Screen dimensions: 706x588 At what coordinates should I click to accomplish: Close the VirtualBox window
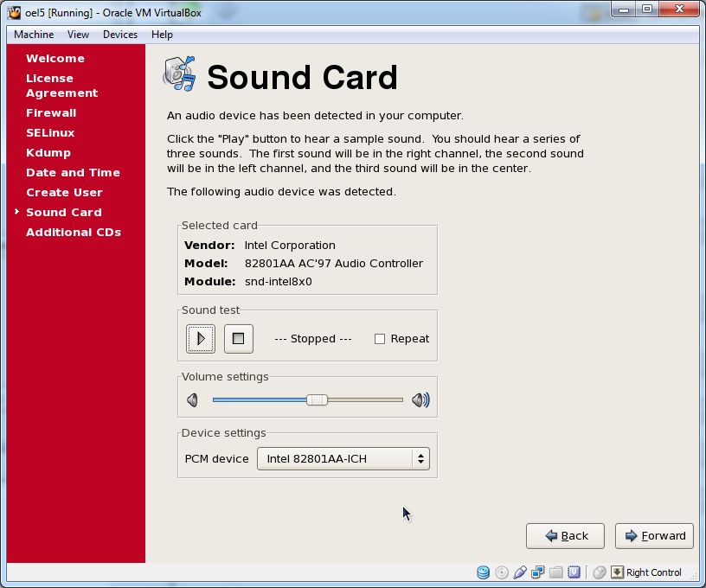click(x=679, y=10)
